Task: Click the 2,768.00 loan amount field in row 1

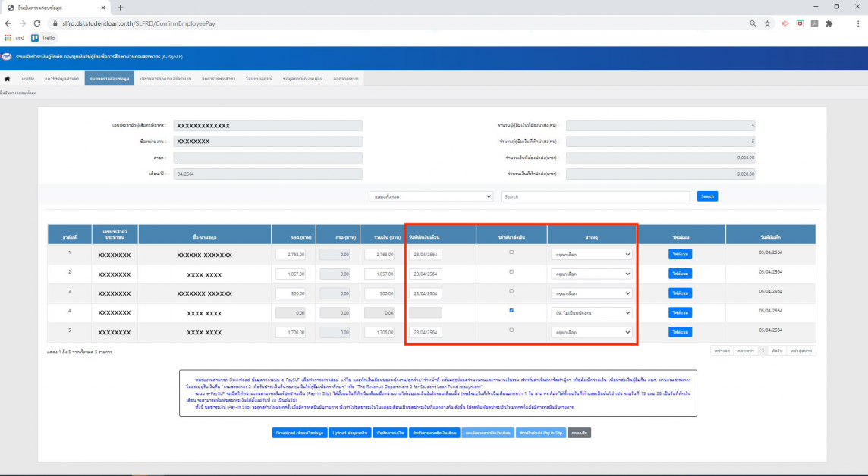Action: pos(291,255)
